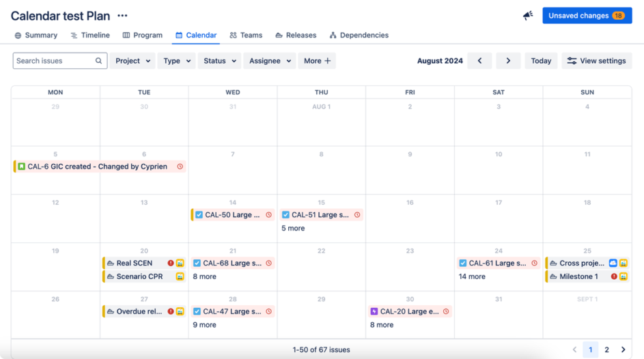This screenshot has width=644, height=359.
Task: Click the blue task checkbox icon on CAL-68
Action: [x=197, y=263]
